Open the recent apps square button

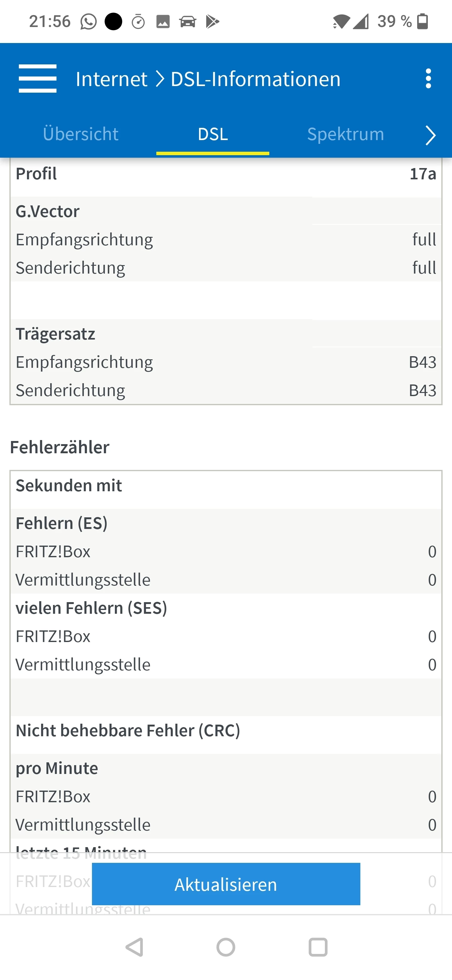[318, 947]
